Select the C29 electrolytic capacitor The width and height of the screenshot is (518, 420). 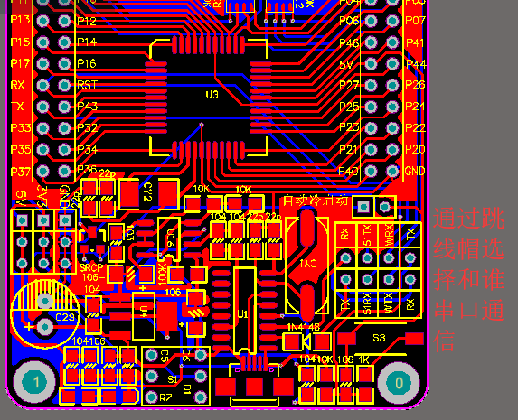pos(45,313)
